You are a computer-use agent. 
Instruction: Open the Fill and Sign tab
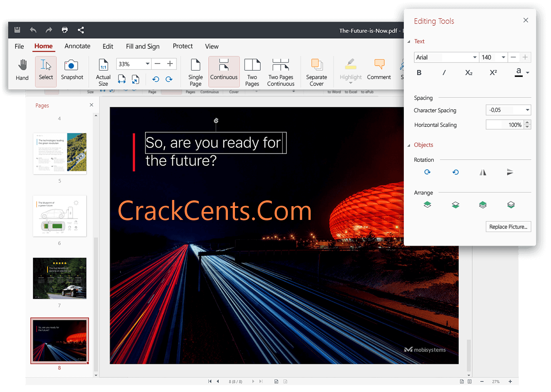(143, 46)
